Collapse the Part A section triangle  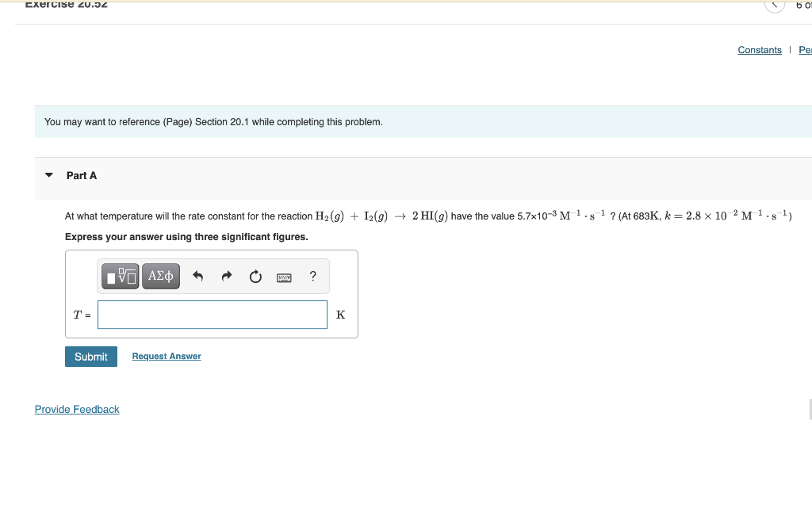[48, 175]
